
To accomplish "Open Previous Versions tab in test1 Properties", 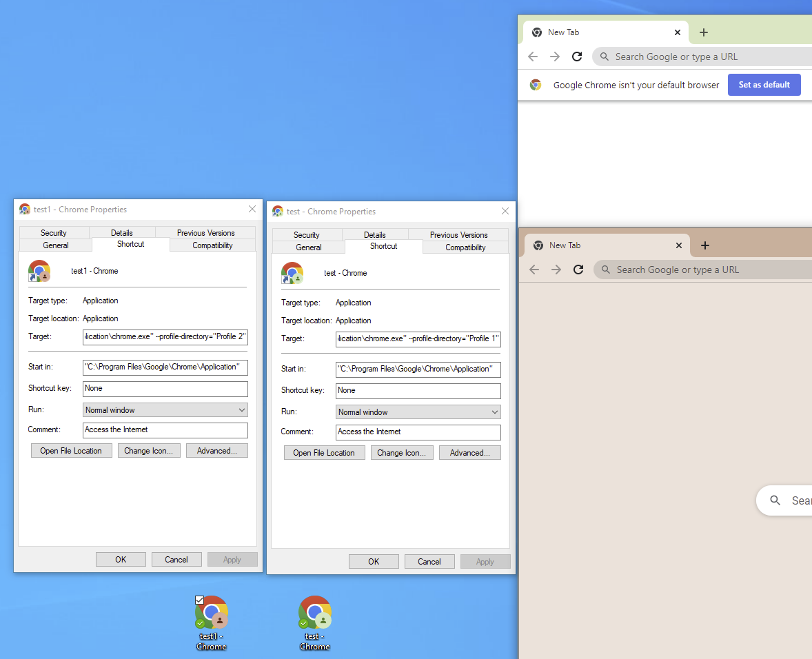I will [x=205, y=233].
